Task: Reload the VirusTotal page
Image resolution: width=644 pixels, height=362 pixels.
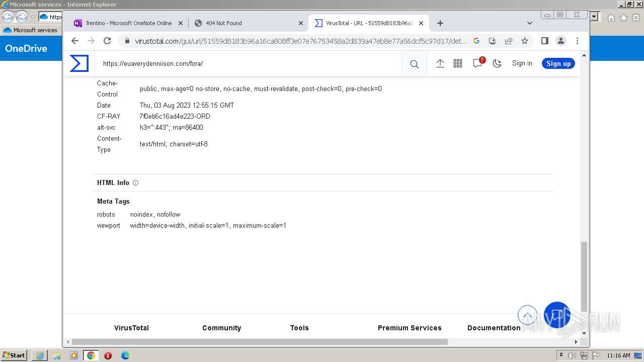Action: pyautogui.click(x=107, y=41)
